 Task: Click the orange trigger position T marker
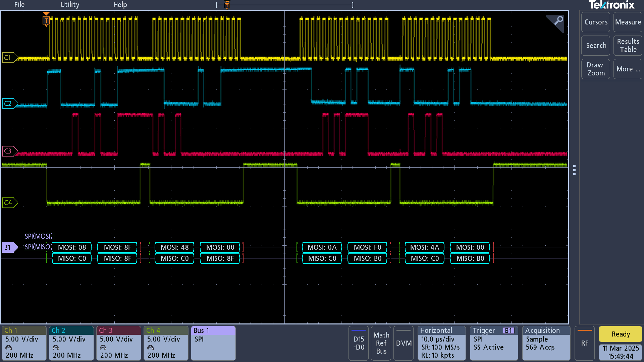(46, 21)
